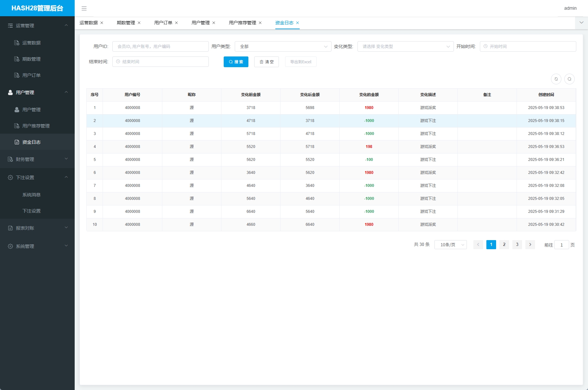588x390 pixels.
Task: Close the 资金日志 tab
Action: [297, 23]
